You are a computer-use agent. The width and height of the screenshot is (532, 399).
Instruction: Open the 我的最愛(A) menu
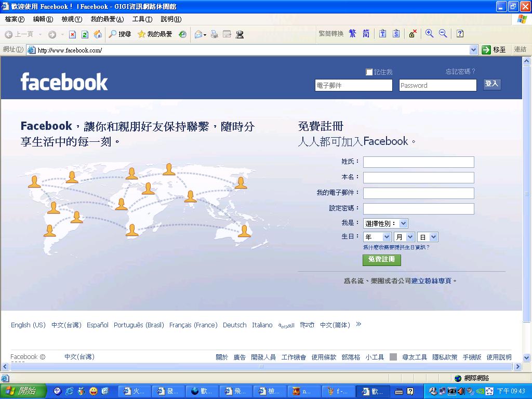click(107, 19)
